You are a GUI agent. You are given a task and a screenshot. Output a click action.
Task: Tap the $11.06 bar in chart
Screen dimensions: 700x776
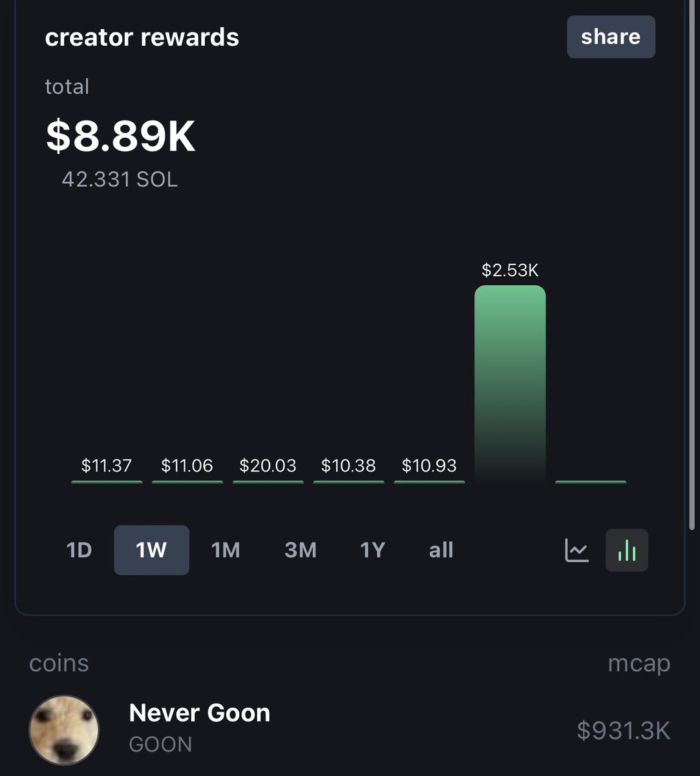(x=187, y=482)
